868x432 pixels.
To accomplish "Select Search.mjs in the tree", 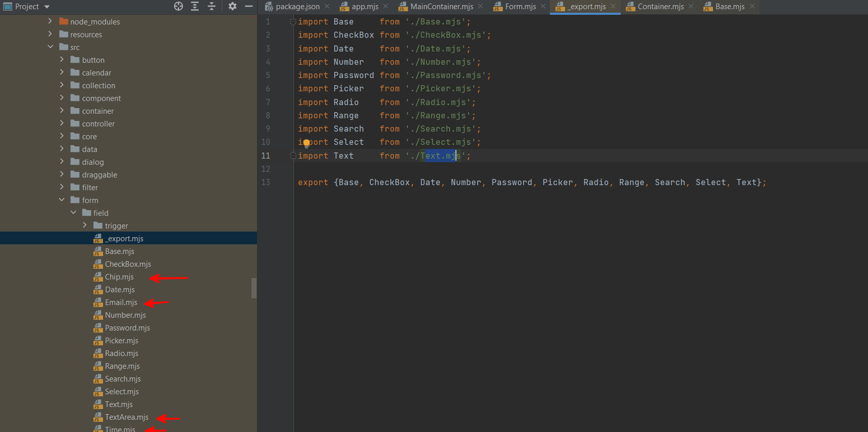I will 123,379.
